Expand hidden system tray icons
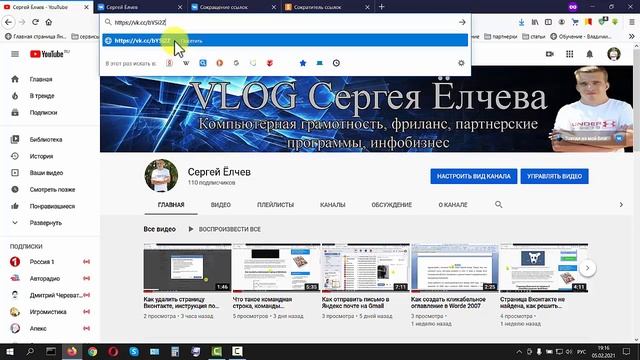 tap(519, 351)
